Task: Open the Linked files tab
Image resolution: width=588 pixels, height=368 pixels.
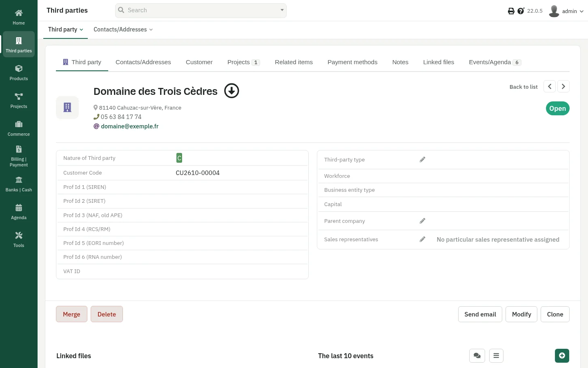Action: [x=439, y=62]
